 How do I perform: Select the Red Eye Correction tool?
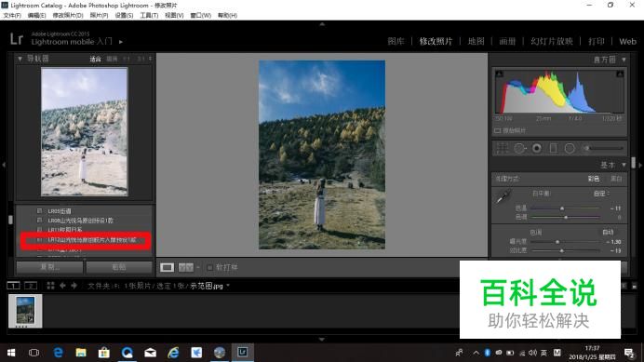(x=537, y=148)
